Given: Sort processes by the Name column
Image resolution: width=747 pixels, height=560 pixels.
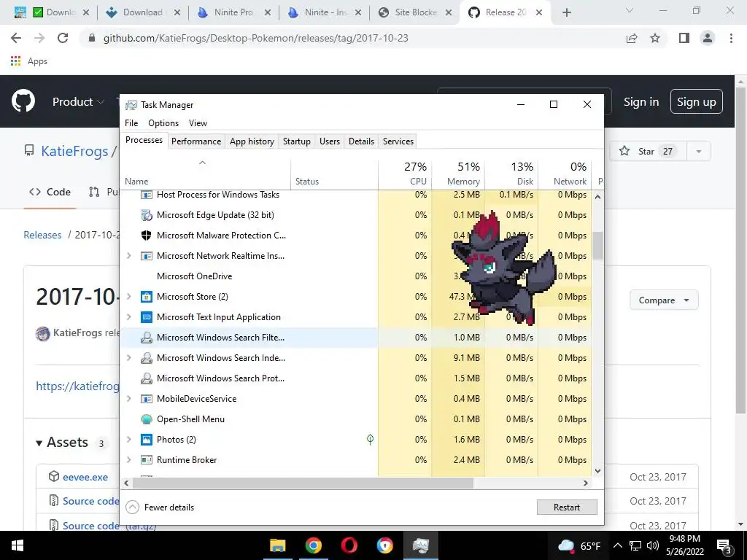Looking at the screenshot, I should pos(205,175).
